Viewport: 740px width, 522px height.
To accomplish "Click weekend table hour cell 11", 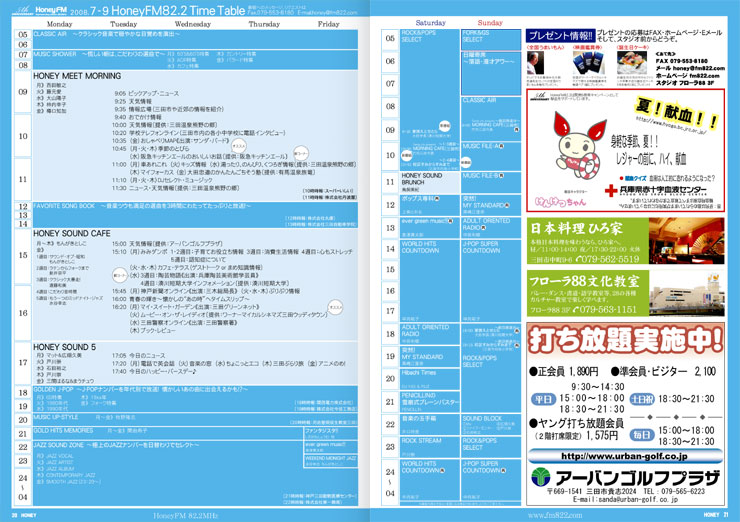I will 390,182.
